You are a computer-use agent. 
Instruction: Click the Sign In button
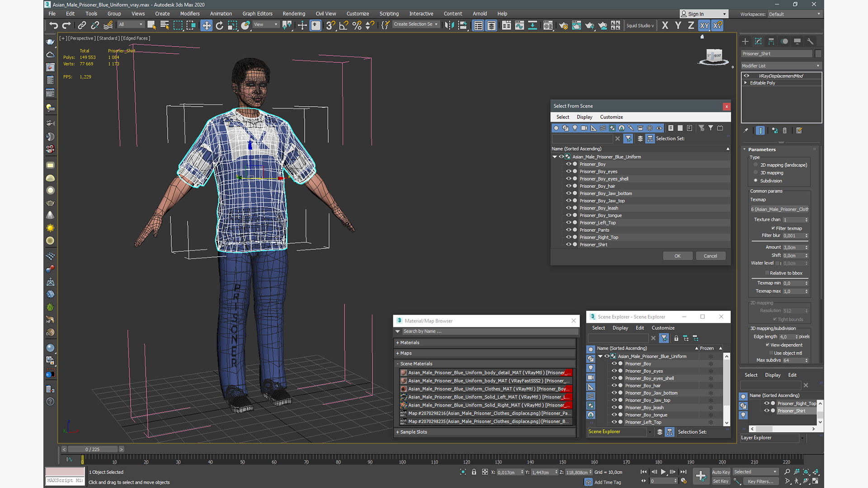(704, 14)
